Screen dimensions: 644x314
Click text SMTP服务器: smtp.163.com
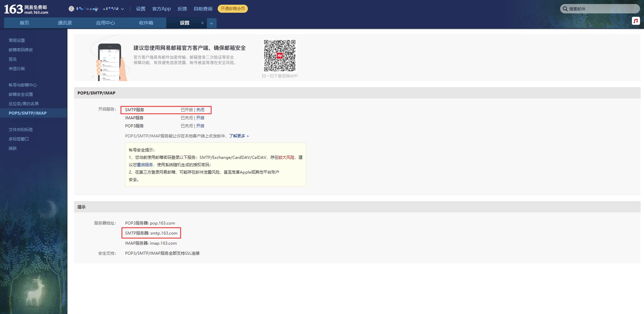151,233
